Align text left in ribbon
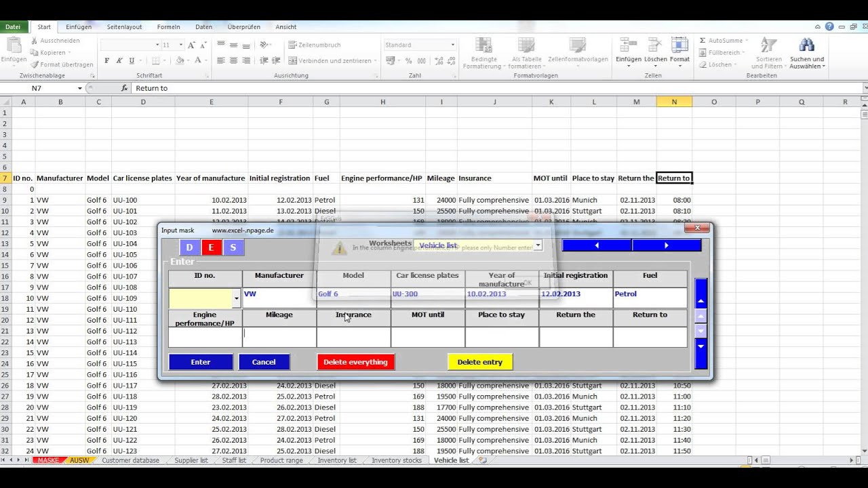 pyautogui.click(x=220, y=60)
